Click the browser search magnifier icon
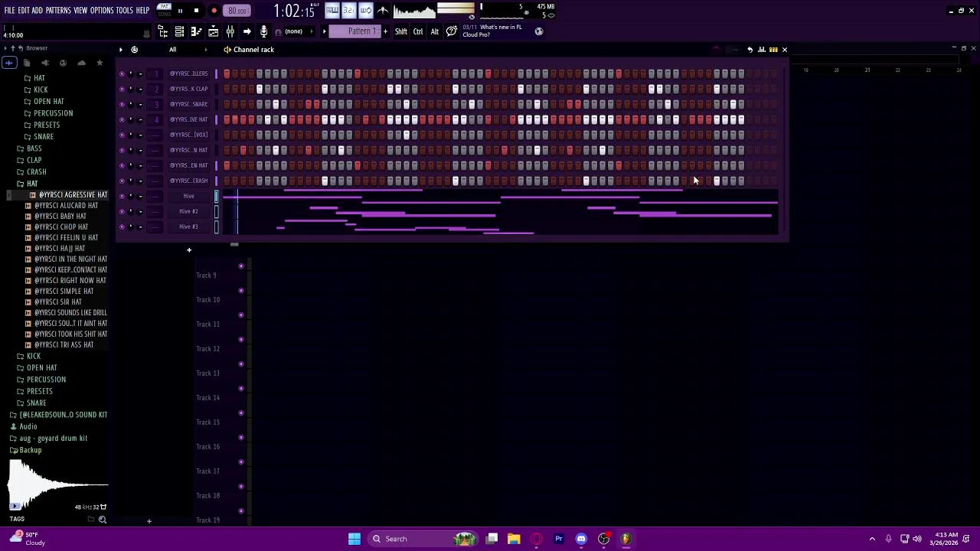Image resolution: width=980 pixels, height=551 pixels. pos(102,520)
